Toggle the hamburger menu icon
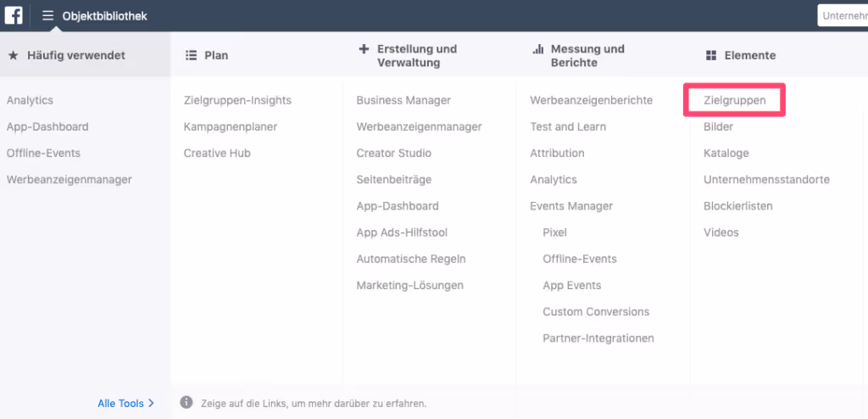The height and width of the screenshot is (419, 868). click(x=48, y=15)
